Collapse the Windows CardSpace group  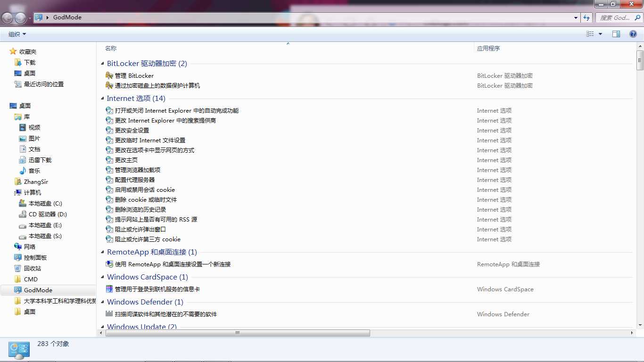103,277
